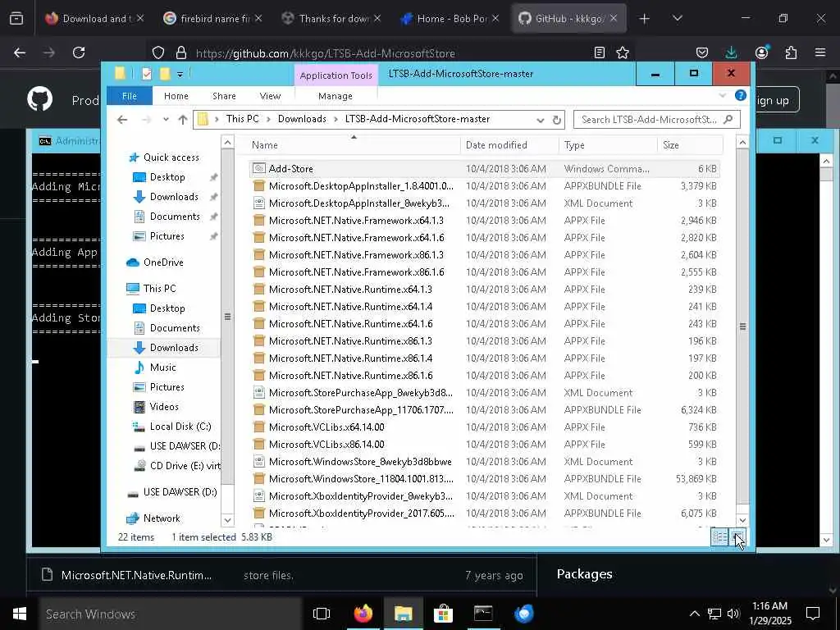The width and height of the screenshot is (840, 630).
Task: Switch to Home ribbon tab
Action: pyautogui.click(x=176, y=96)
